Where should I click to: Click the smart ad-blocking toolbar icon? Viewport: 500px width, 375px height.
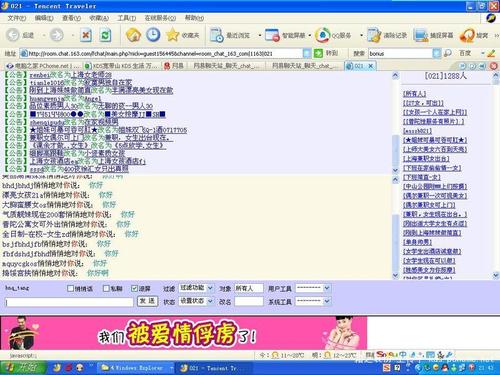tap(272, 35)
